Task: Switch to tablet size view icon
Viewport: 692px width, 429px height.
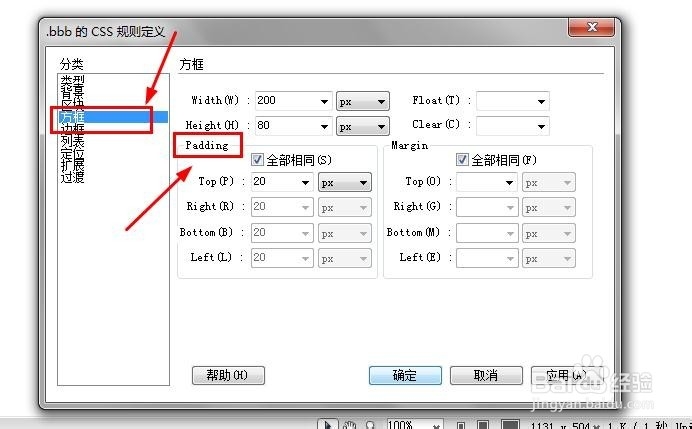Action: 483,425
